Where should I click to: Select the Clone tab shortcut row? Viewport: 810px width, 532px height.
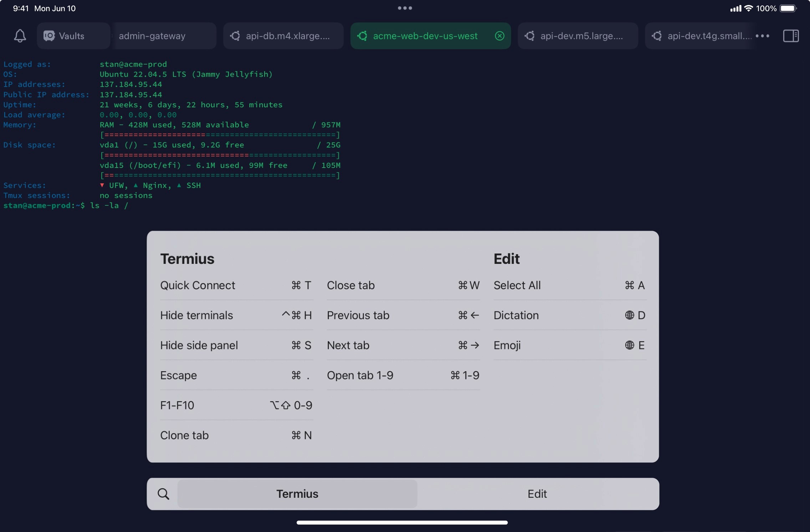236,435
